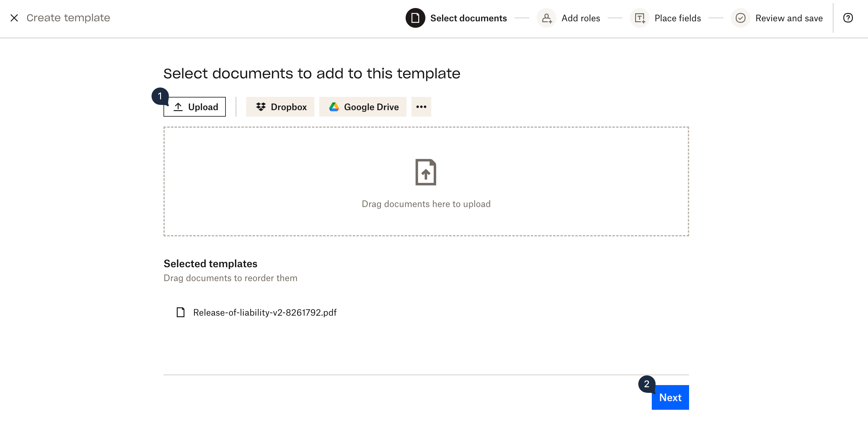The height and width of the screenshot is (440, 868).
Task: Select the Dropbox tab option
Action: pos(280,107)
